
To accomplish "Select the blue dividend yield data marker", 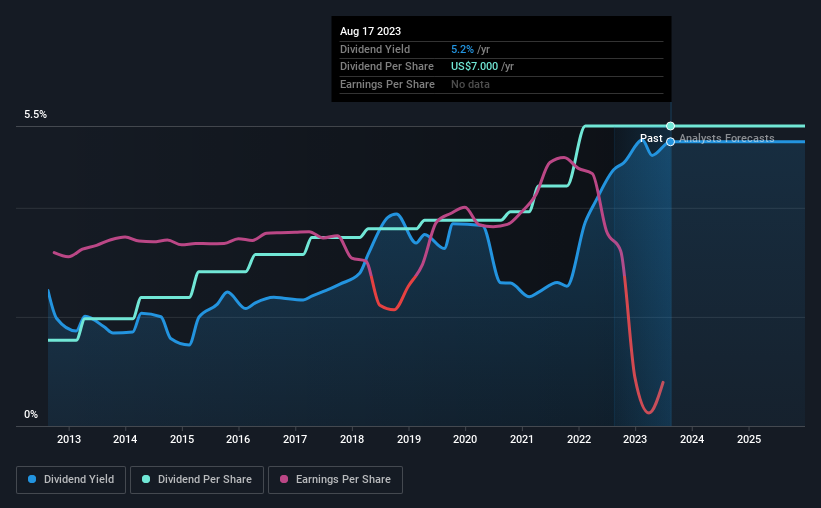I will coord(670,142).
